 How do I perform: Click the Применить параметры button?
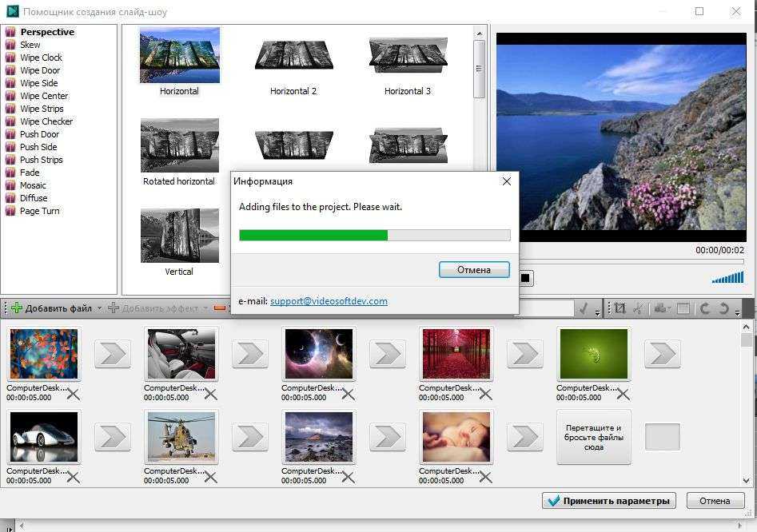point(608,501)
